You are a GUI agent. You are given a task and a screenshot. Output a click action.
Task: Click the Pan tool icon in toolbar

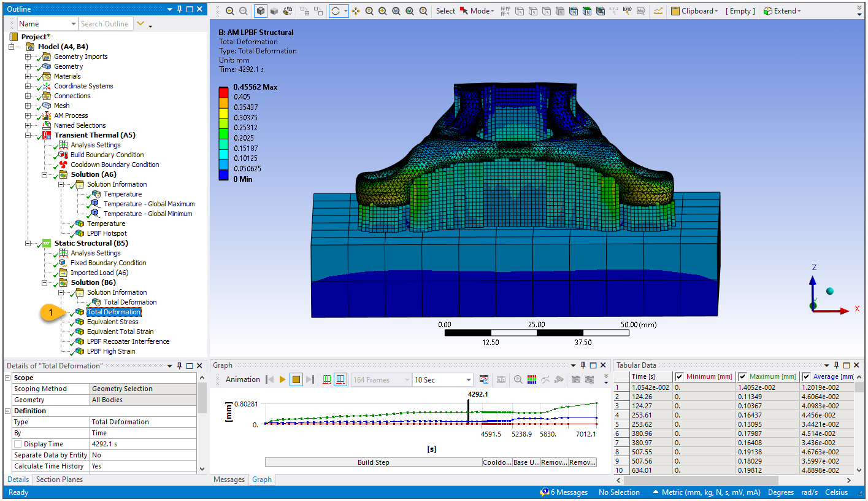356,11
